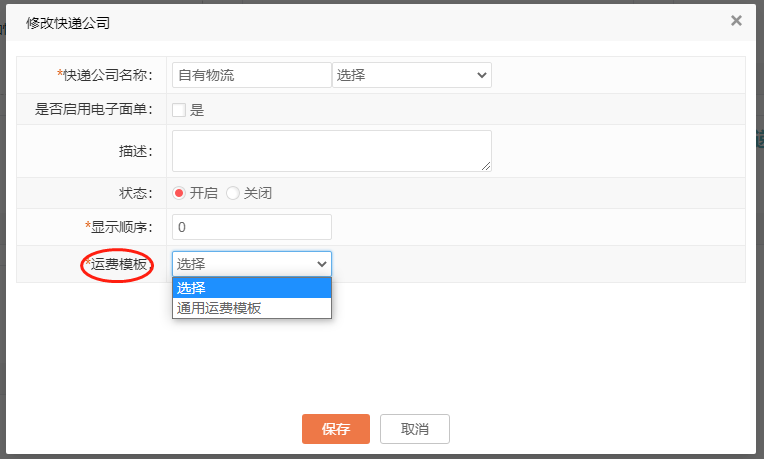Click the 是 label next to the checkbox
This screenshot has width=764, height=459.
(197, 110)
